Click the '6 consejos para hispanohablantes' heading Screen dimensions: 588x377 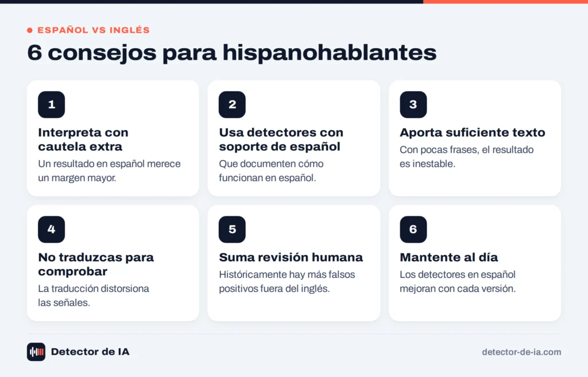click(x=232, y=53)
